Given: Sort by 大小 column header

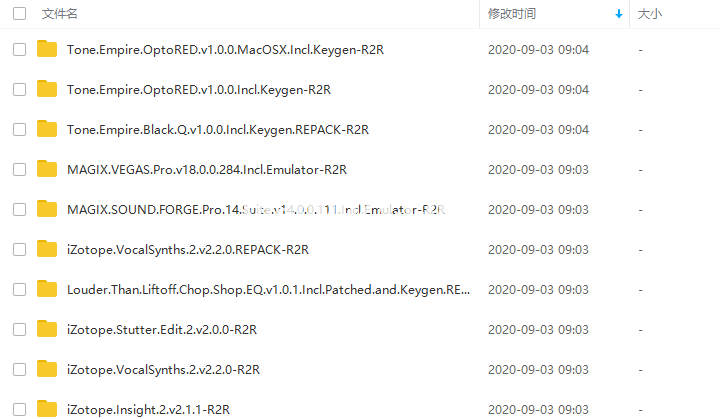Looking at the screenshot, I should [x=650, y=14].
